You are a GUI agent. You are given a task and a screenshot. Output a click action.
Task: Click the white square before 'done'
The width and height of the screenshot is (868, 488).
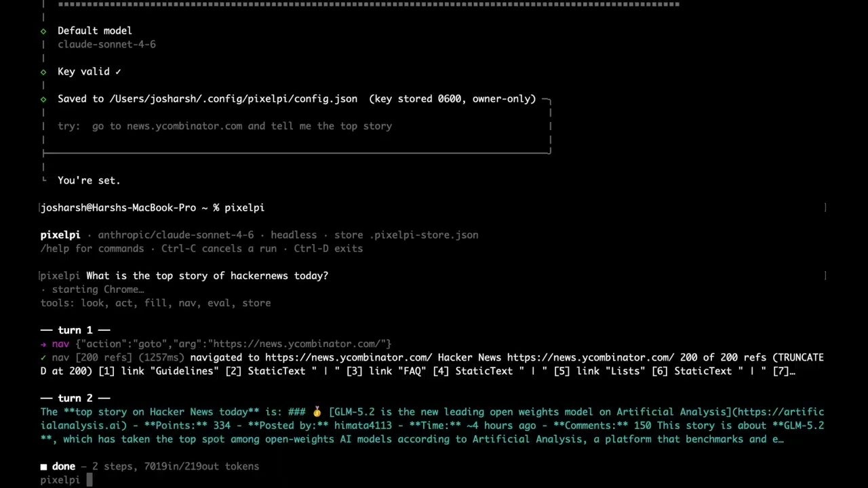tap(43, 466)
